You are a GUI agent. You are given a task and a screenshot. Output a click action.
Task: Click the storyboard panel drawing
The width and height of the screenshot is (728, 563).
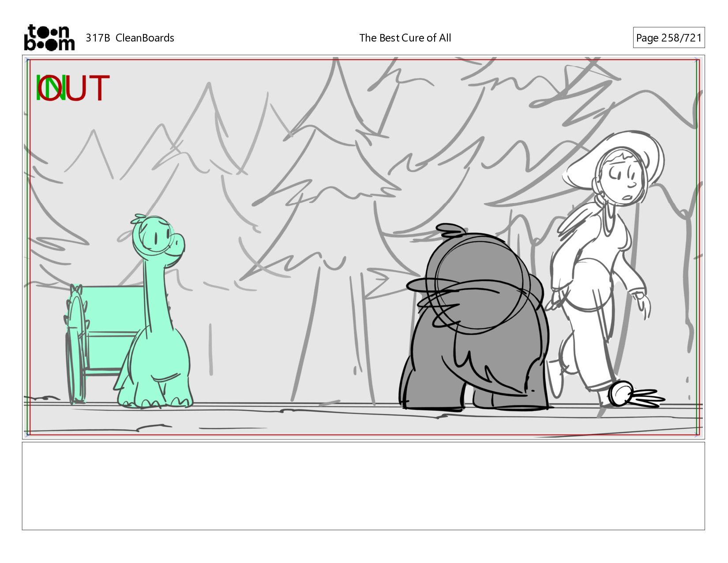click(364, 247)
